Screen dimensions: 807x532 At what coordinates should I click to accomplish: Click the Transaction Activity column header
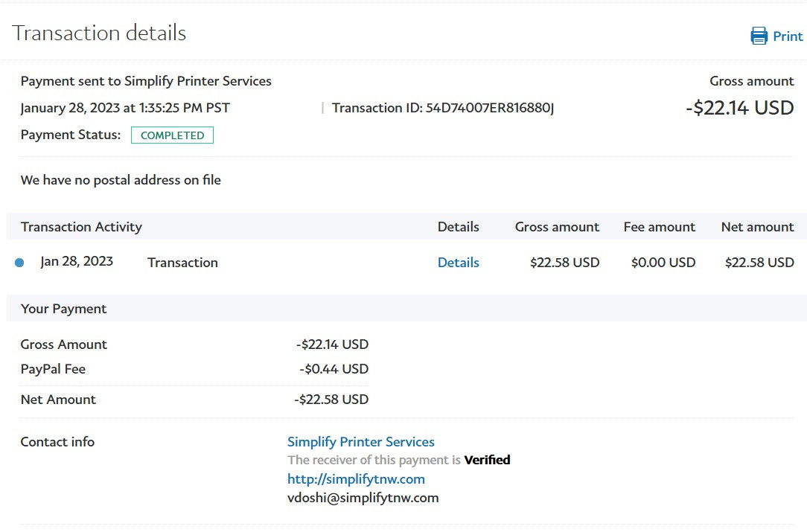tap(81, 227)
